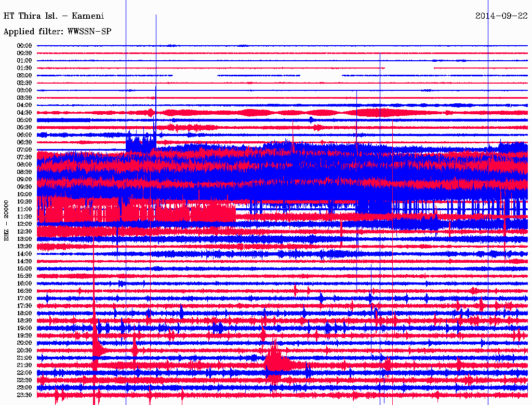Select the 13:00 time label
Viewport: 532px width, 405px height.
(24, 239)
